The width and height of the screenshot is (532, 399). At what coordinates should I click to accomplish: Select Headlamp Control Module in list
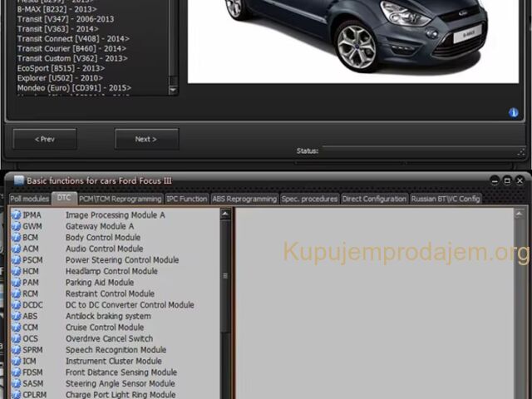point(111,271)
